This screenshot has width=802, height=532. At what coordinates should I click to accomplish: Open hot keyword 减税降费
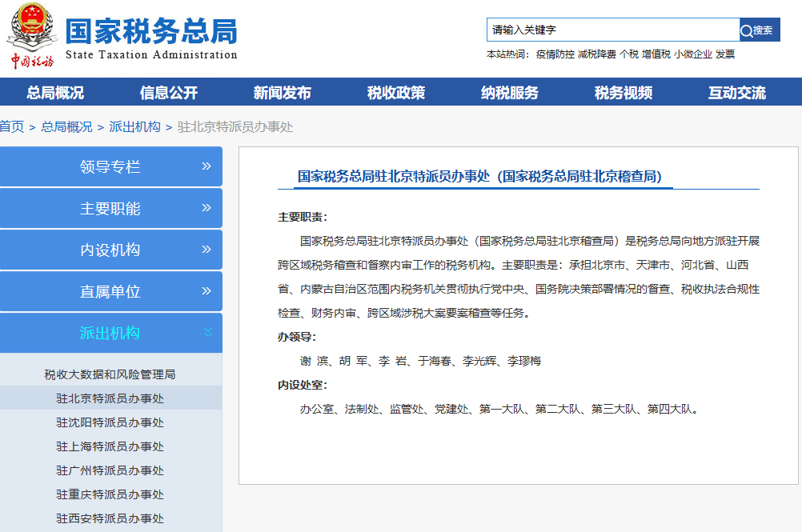597,54
